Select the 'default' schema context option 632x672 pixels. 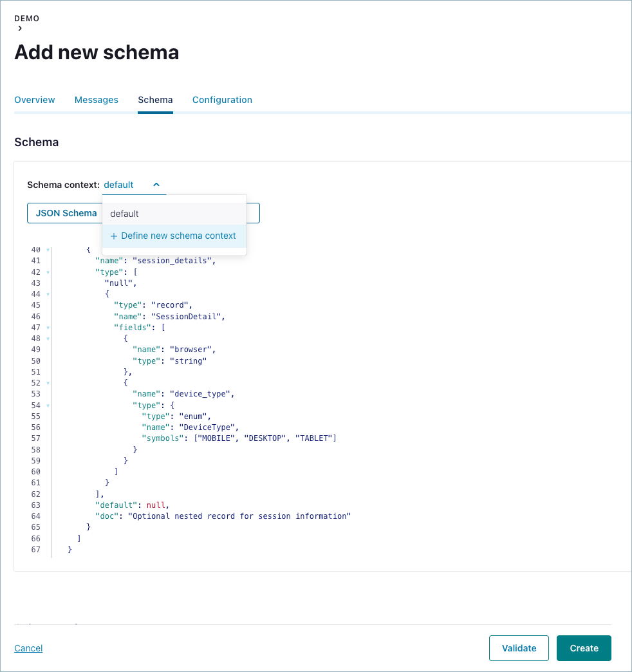[x=125, y=214]
